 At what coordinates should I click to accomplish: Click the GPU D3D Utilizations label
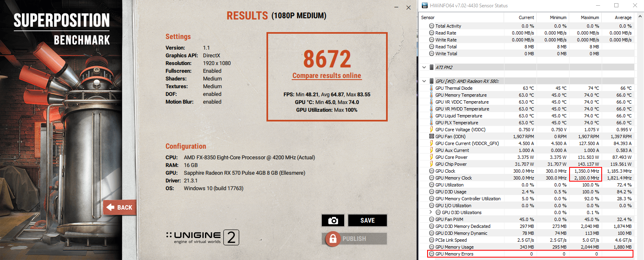[x=462, y=212]
